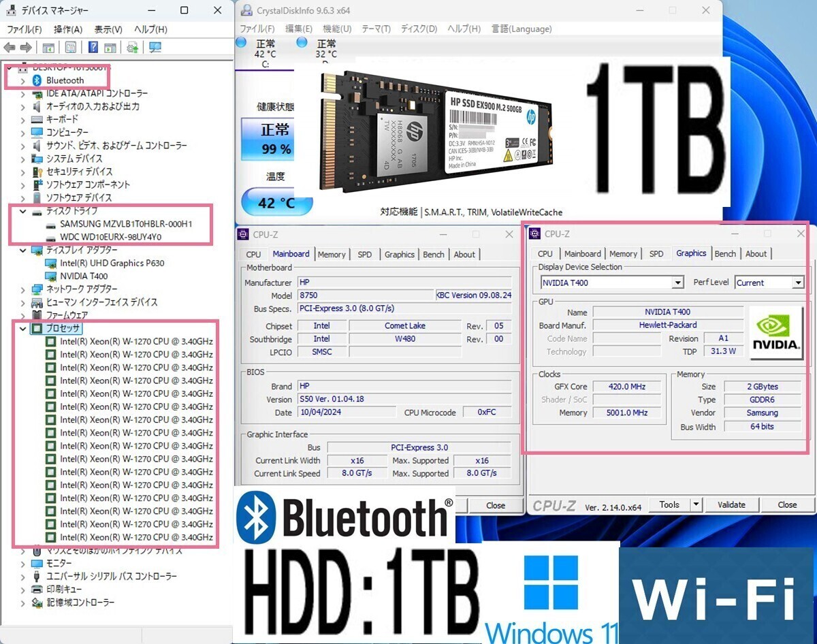The image size is (817, 644).
Task: Select the 32 °C disk status circle
Action: 302,43
